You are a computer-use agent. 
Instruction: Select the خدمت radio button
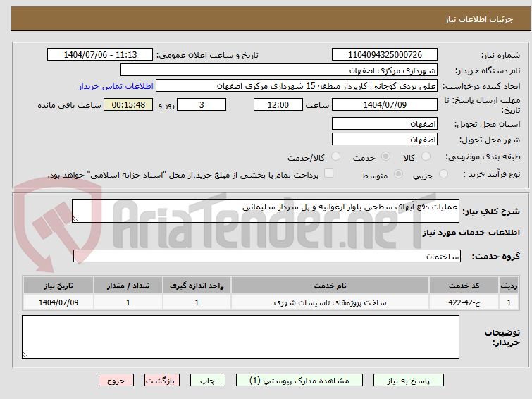[385, 156]
